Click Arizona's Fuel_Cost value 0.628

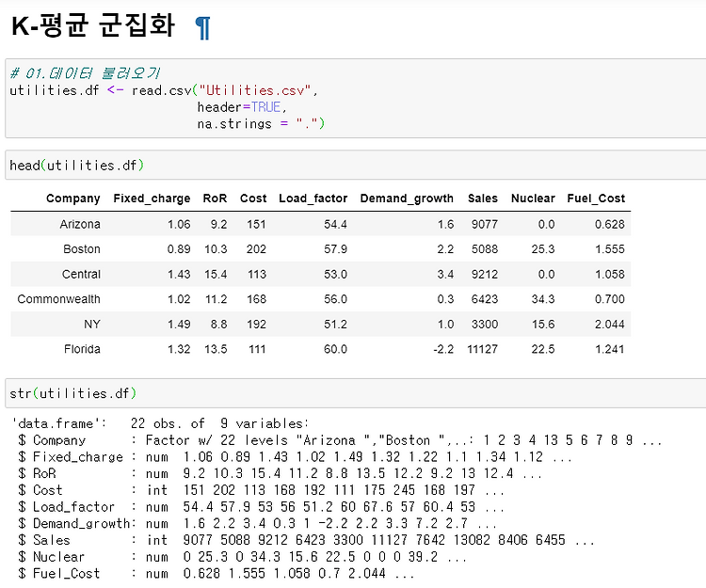point(610,224)
